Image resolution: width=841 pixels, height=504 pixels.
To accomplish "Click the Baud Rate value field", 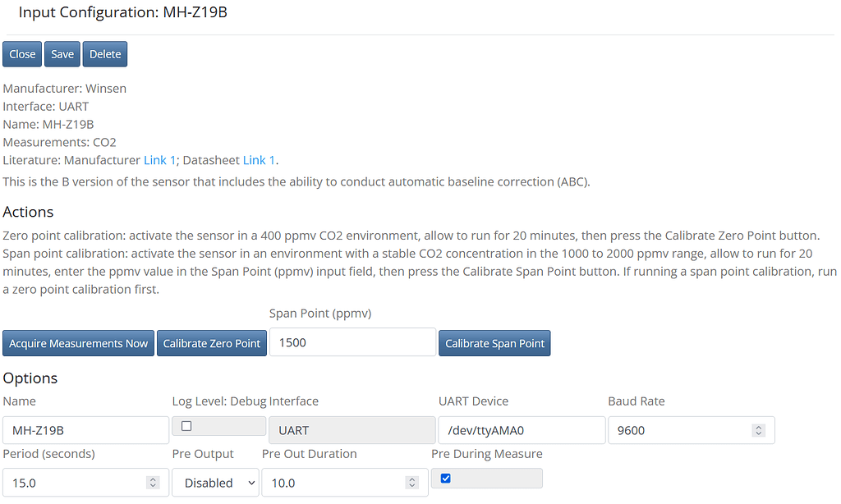I will [678, 430].
